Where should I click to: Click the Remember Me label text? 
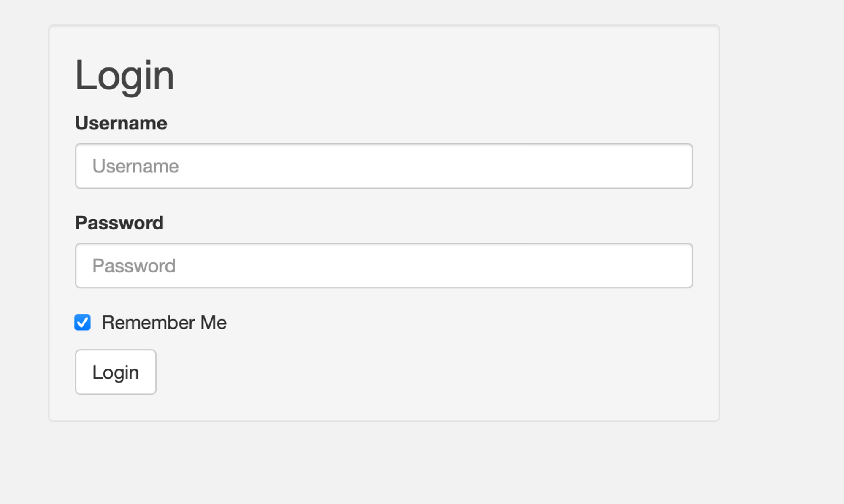[164, 323]
